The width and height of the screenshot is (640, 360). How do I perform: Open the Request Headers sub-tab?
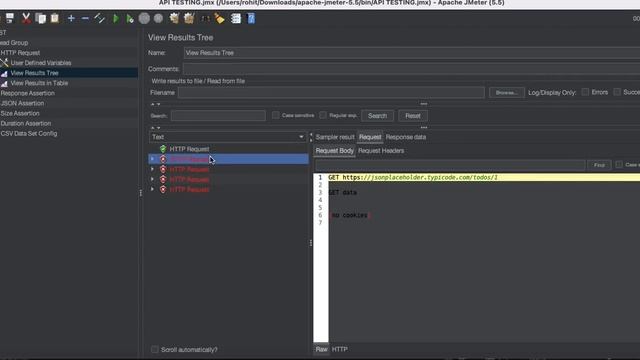(x=381, y=151)
